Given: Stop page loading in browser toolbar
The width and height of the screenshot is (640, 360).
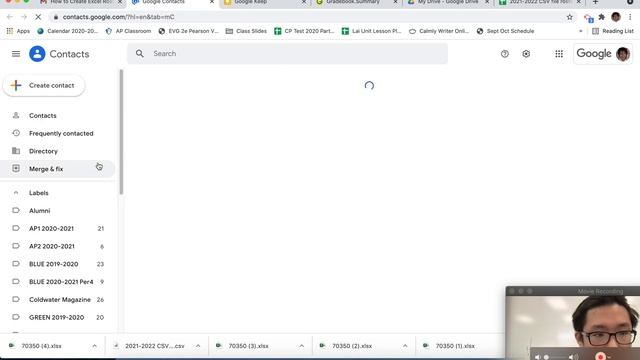Looking at the screenshot, I should [38, 17].
